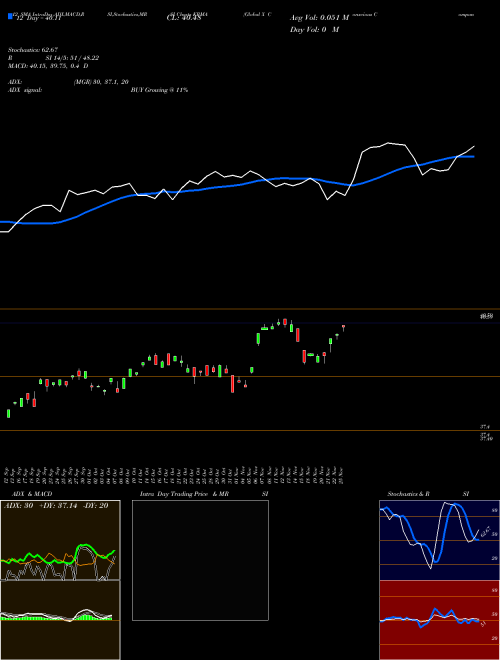This screenshot has height=660, width=500.
Task: Click the 'Stochastics & R SI' panel title
Action: [428, 494]
